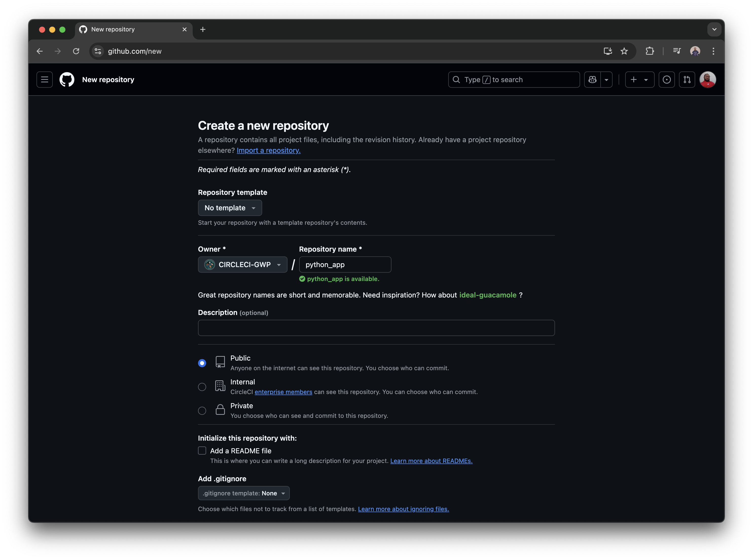Viewport: 753px width, 560px height.
Task: Click inside the Description field
Action: [376, 327]
